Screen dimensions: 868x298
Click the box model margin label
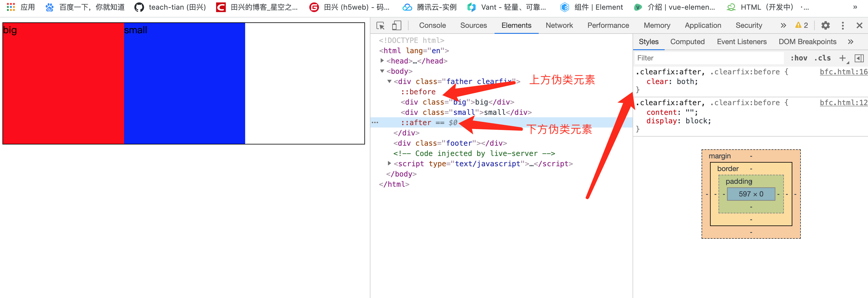(719, 156)
